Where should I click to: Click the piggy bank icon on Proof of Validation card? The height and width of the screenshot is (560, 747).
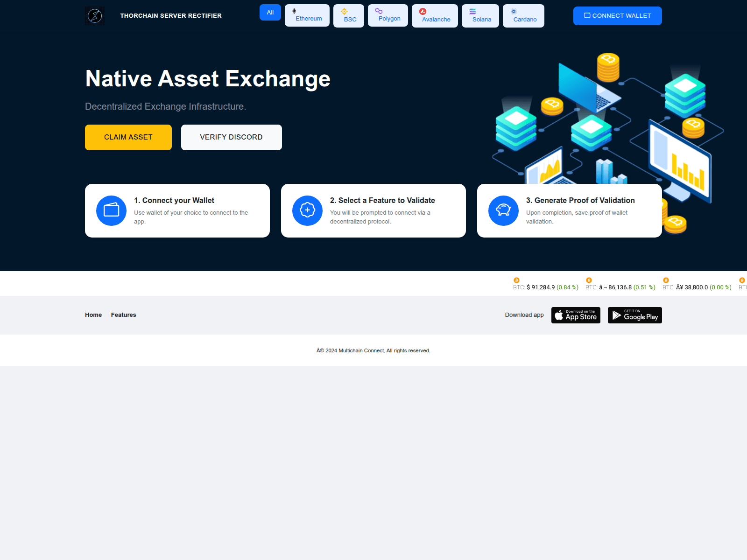coord(503,210)
